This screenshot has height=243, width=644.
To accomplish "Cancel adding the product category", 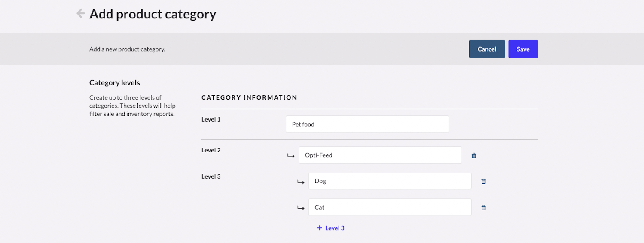I will pos(487,49).
